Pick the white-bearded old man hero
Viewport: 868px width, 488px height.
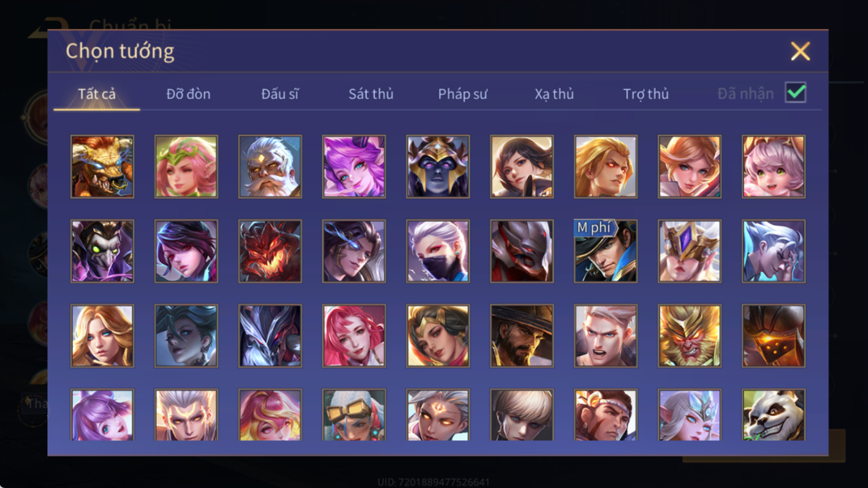pyautogui.click(x=270, y=167)
